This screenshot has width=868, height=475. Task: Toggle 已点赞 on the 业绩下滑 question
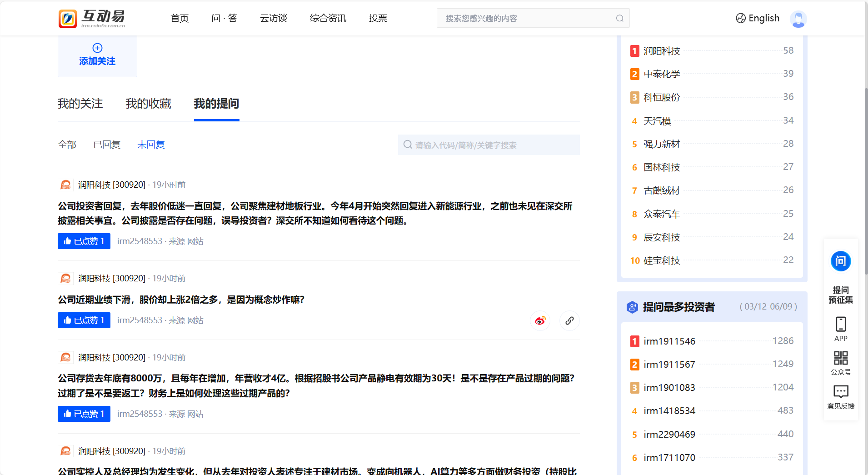tap(84, 320)
